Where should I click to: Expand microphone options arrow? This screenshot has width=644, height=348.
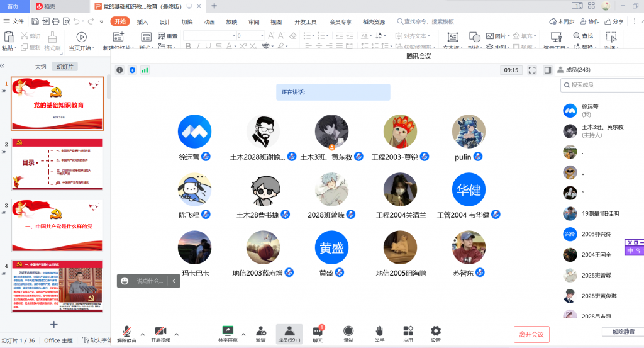click(x=142, y=334)
